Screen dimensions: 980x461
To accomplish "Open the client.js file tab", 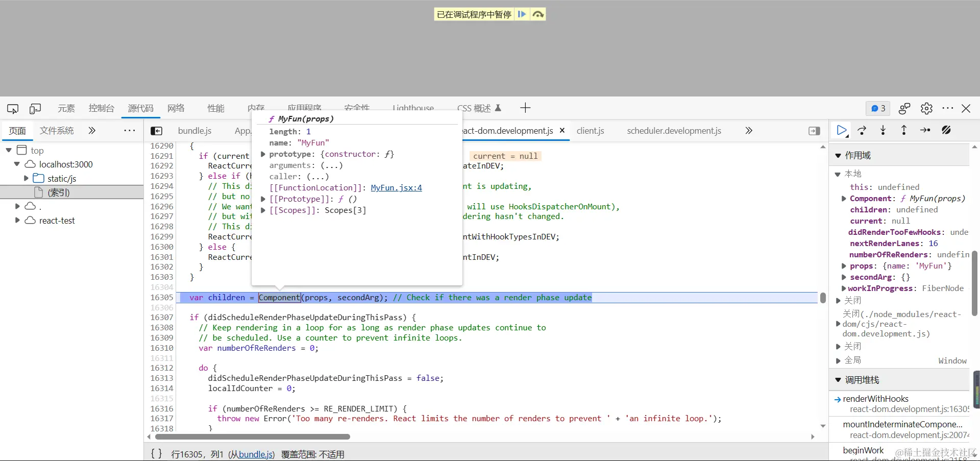I will coord(590,131).
